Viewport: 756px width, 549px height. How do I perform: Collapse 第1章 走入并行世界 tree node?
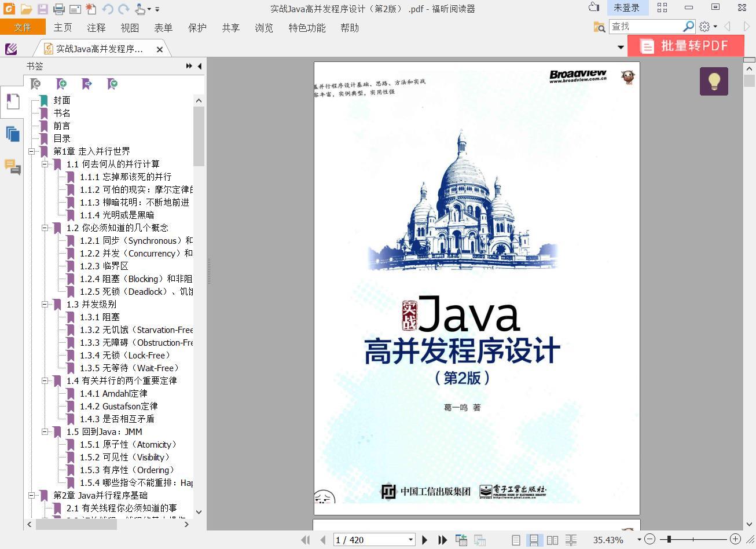[x=31, y=151]
